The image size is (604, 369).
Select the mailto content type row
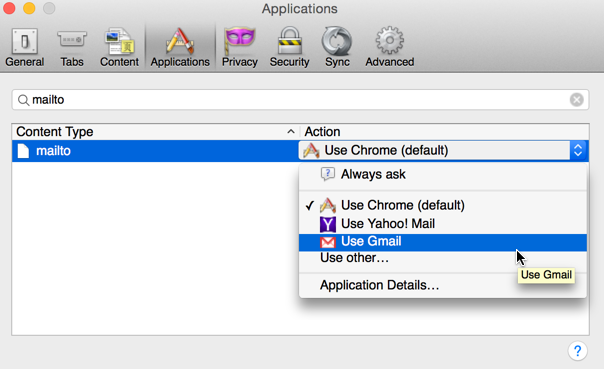(x=155, y=151)
